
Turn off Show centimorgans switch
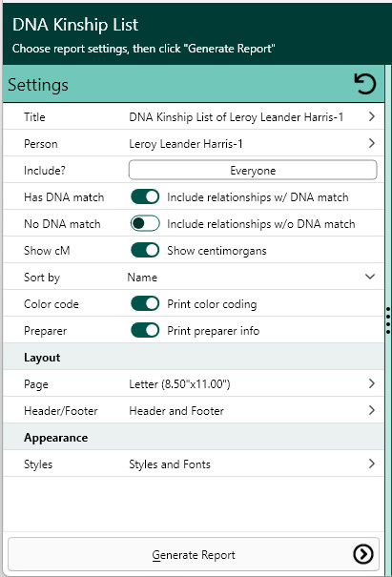click(x=145, y=250)
